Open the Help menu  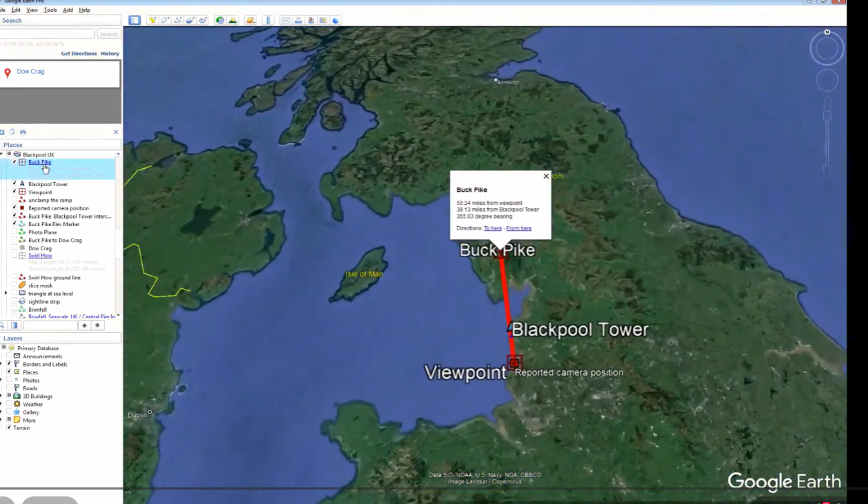(84, 10)
